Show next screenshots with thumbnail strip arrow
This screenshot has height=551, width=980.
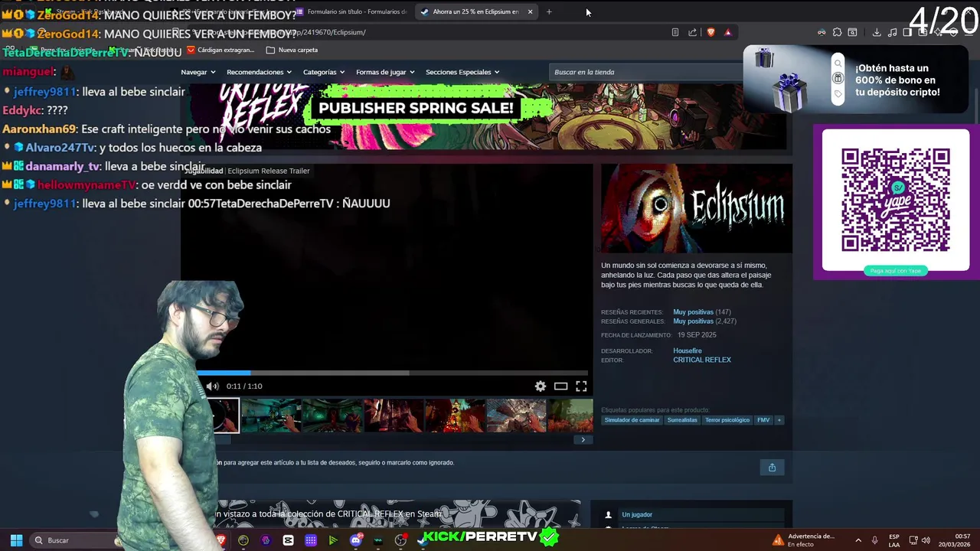[583, 439]
